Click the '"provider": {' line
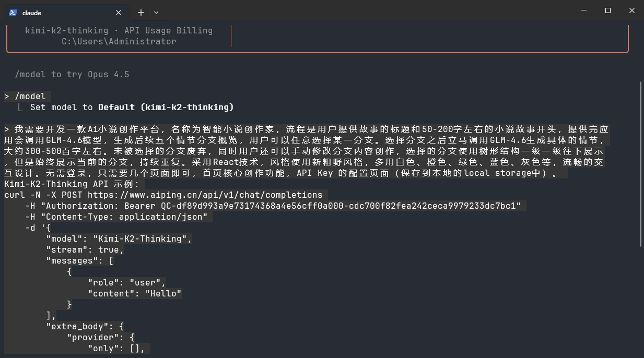This screenshot has width=644, height=358. pos(101,337)
